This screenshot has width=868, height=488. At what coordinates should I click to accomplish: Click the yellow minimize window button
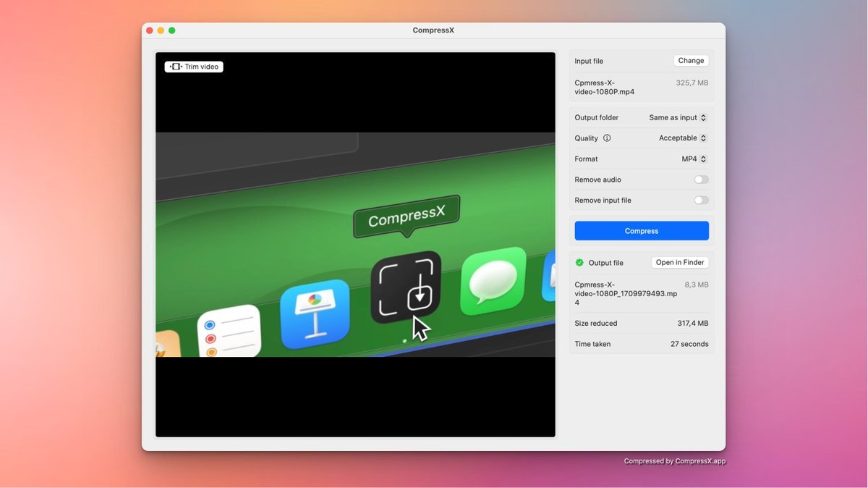(161, 30)
